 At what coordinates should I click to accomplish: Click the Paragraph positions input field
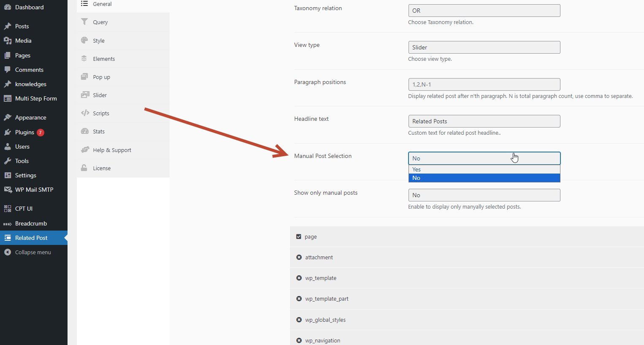(x=484, y=84)
